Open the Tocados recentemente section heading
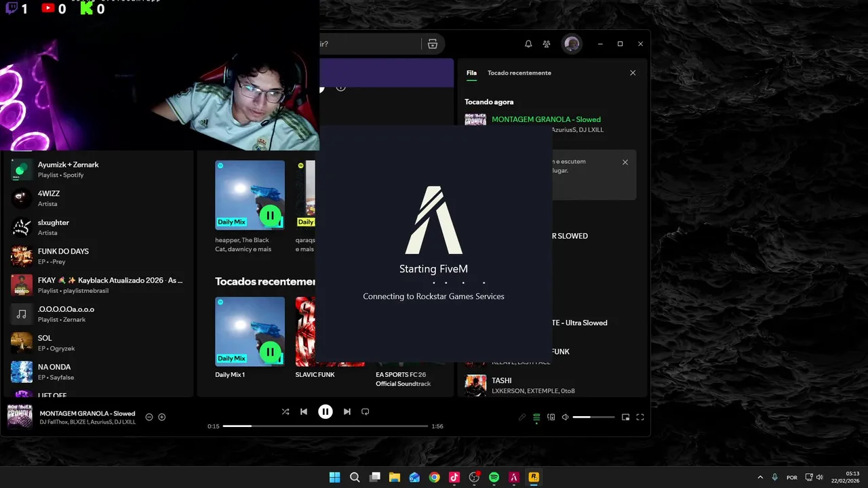The image size is (868, 488). (x=266, y=281)
